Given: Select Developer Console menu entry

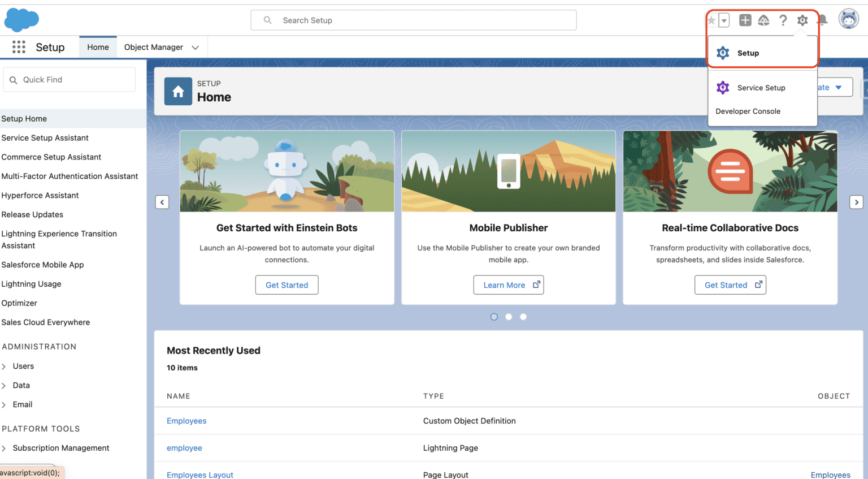Looking at the screenshot, I should click(748, 111).
